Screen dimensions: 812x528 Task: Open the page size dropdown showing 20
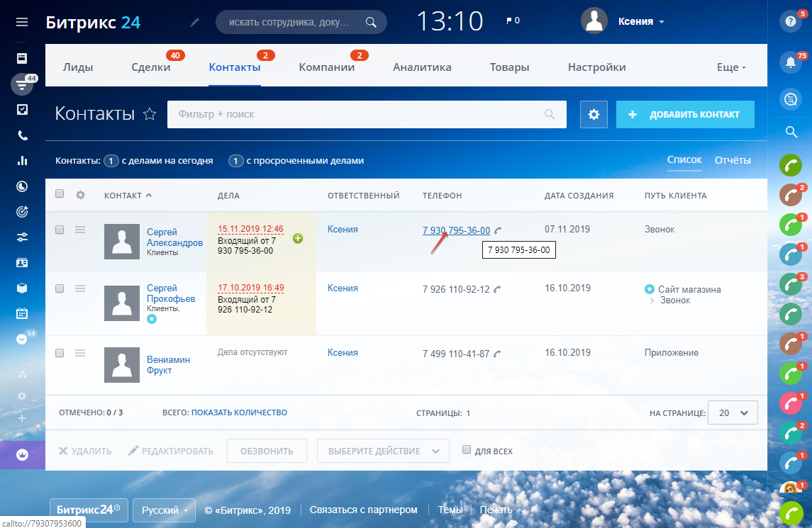[x=733, y=412]
